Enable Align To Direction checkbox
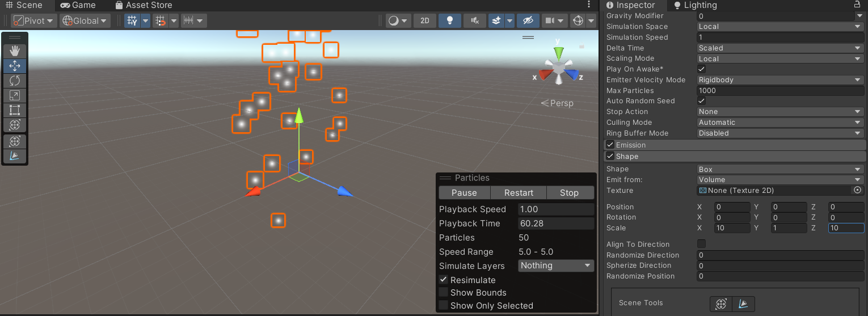868x316 pixels. (702, 245)
